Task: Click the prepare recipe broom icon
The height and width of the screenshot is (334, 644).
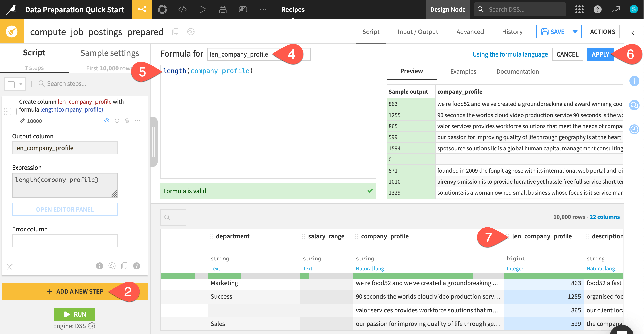Action: pyautogui.click(x=12, y=32)
